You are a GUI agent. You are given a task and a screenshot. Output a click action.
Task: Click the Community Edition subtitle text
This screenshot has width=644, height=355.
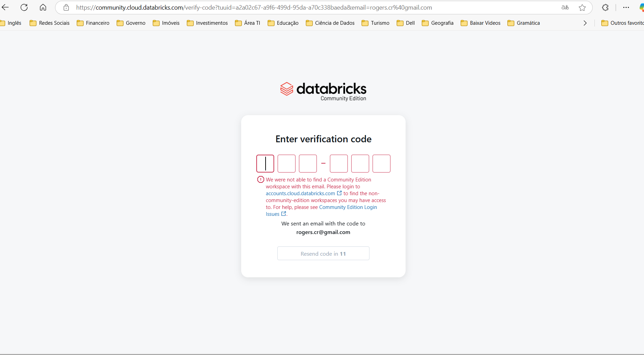click(343, 98)
